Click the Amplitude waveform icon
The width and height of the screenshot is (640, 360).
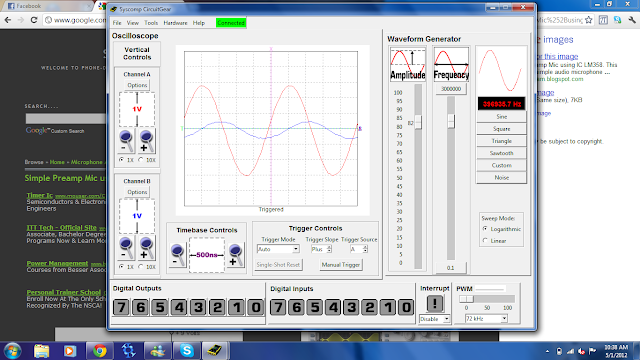click(408, 64)
